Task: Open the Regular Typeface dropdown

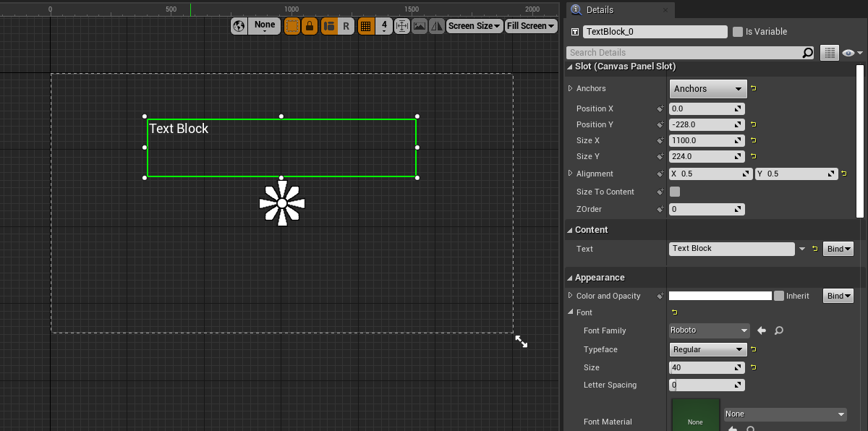Action: pos(707,349)
